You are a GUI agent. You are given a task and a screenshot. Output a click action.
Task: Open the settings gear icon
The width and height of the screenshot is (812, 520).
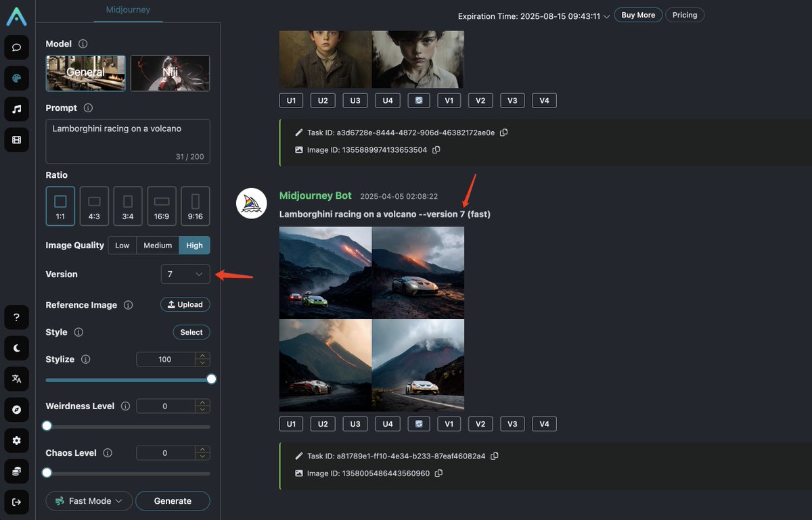pos(17,440)
